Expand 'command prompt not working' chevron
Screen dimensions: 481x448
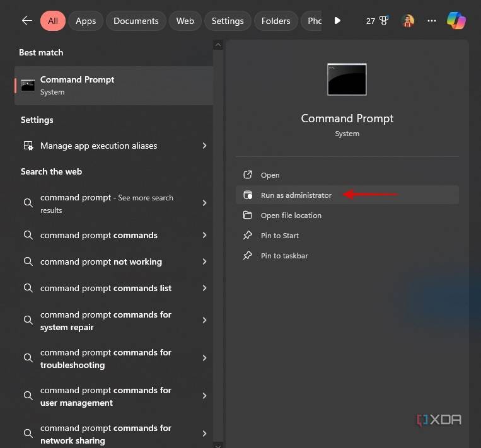click(x=205, y=261)
